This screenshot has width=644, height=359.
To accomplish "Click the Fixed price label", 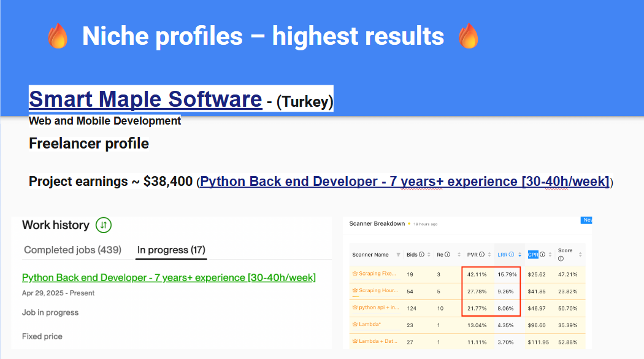I will point(42,336).
